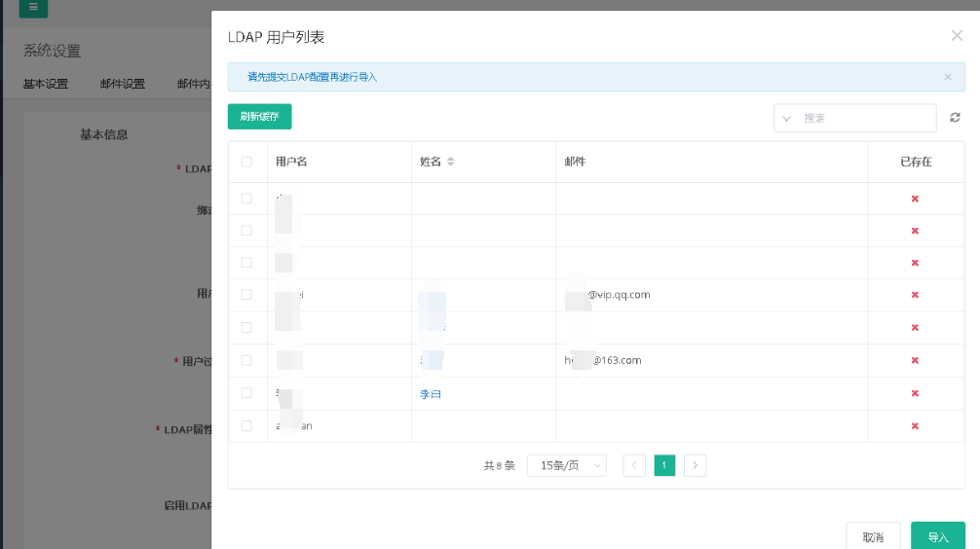Go to the previous page arrow
Viewport: 980px width, 549px height.
[x=634, y=465]
